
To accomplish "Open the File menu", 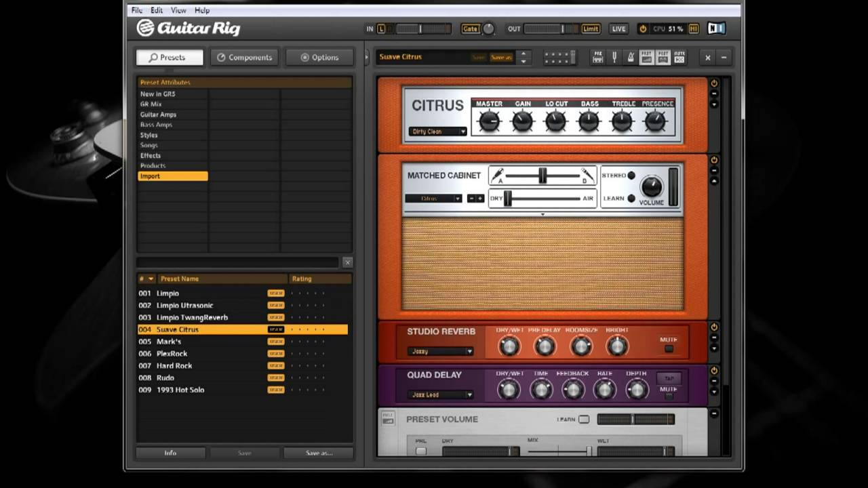I will pyautogui.click(x=137, y=10).
